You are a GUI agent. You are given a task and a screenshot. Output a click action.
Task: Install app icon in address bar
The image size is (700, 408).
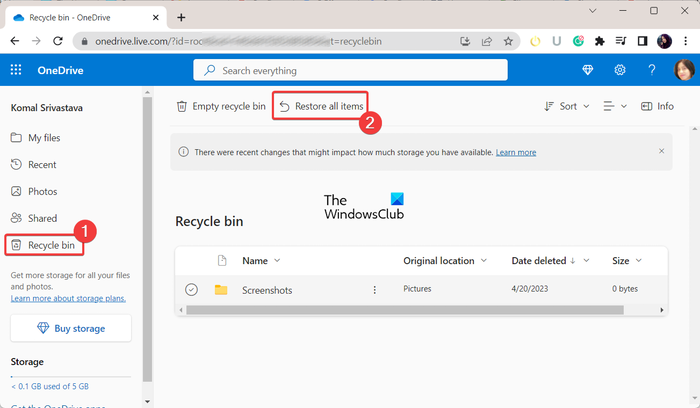[465, 42]
